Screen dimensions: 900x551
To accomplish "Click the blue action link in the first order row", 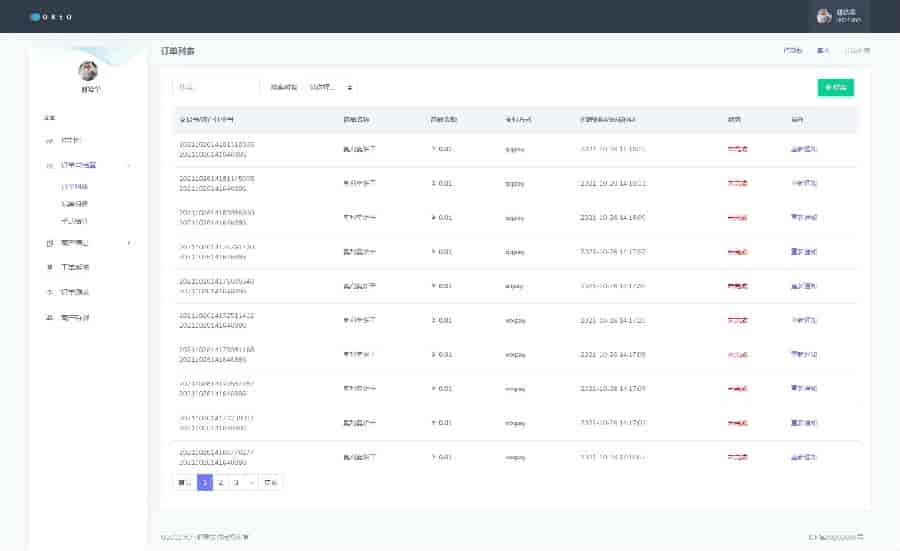I will pyautogui.click(x=804, y=148).
